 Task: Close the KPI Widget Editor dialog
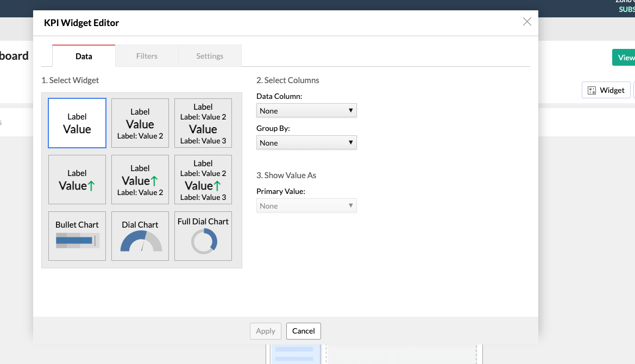click(527, 22)
